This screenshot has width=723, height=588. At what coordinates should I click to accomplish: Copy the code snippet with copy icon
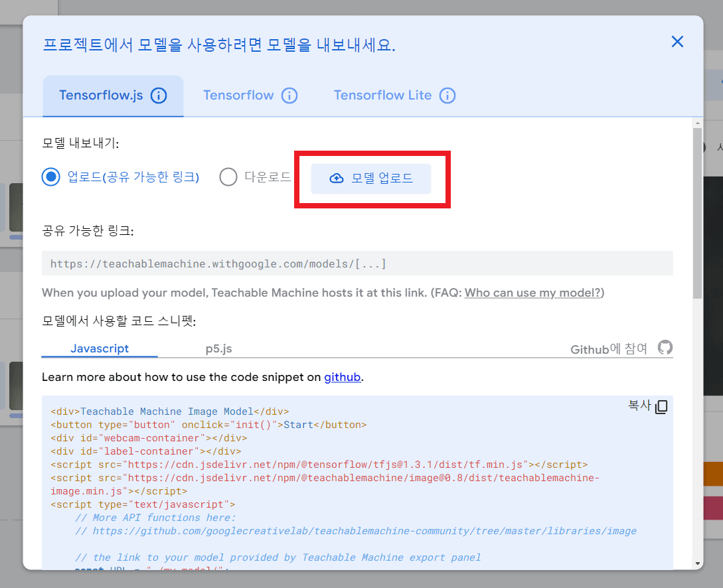point(661,406)
